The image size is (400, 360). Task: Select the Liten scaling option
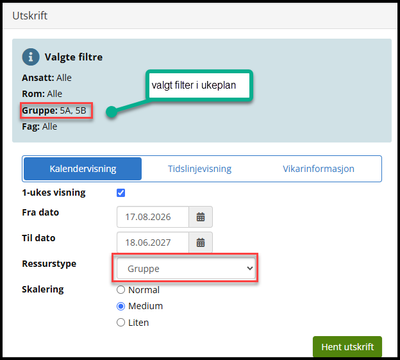[x=121, y=323]
